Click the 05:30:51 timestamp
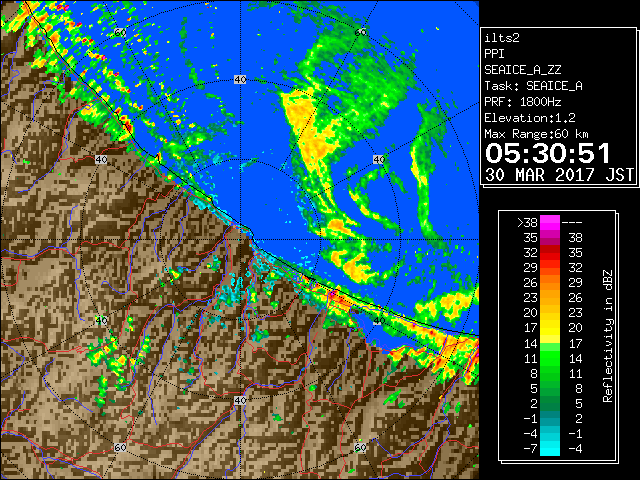The width and height of the screenshot is (640, 480). point(547,153)
